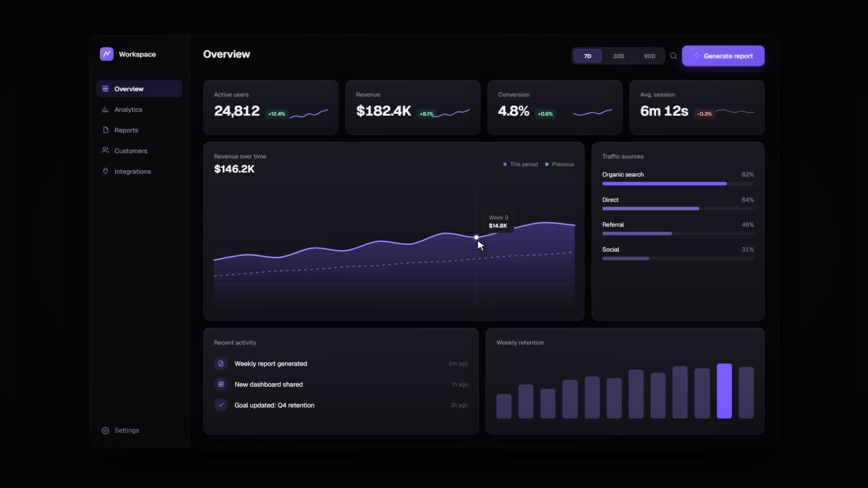Navigate to Customers page
This screenshot has height=488, width=868.
point(139,150)
